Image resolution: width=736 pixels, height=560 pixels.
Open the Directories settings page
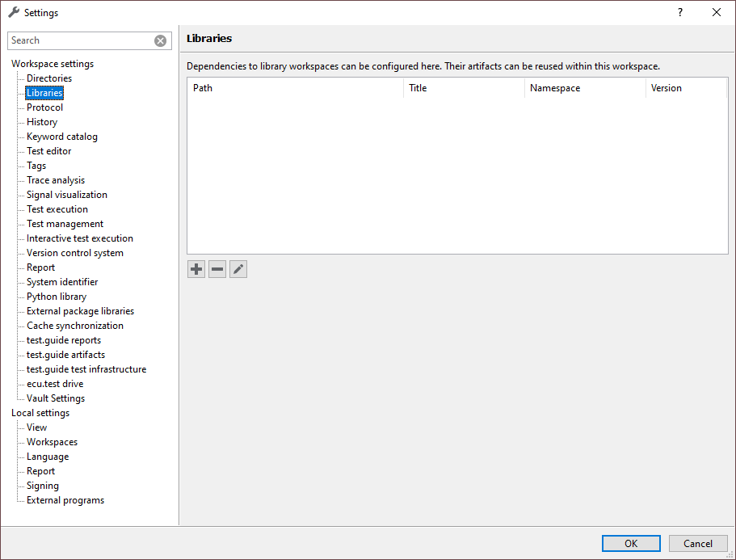click(49, 78)
